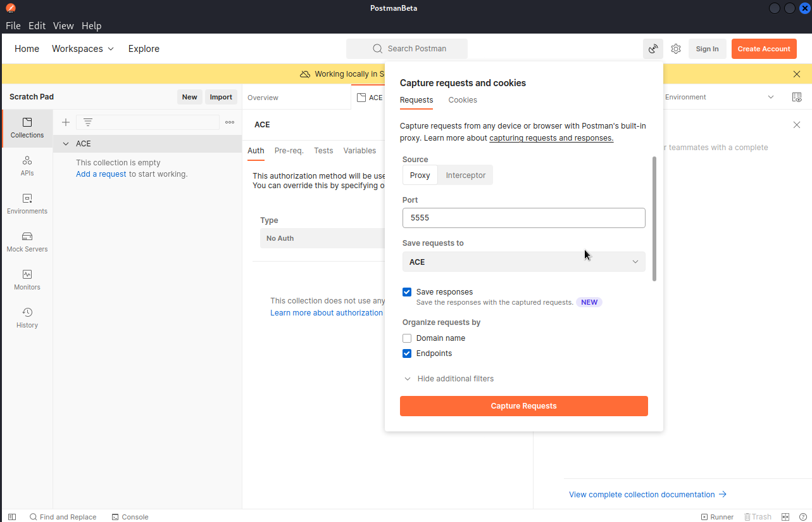The height and width of the screenshot is (522, 812).
Task: Enable the Domain name checkbox
Action: pos(407,338)
